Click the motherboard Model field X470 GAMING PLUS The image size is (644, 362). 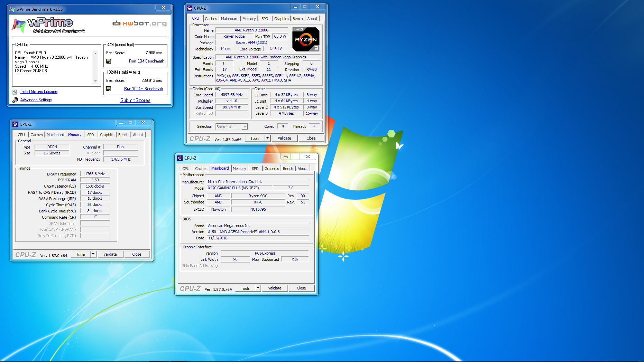(x=239, y=188)
